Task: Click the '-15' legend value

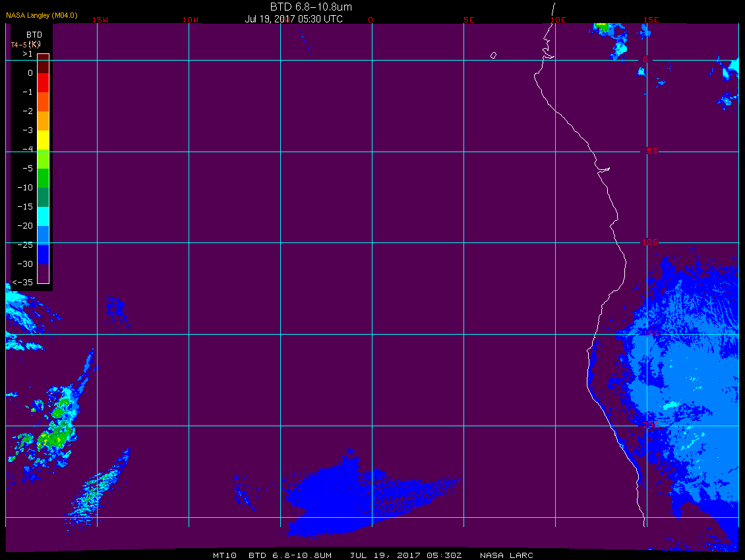Action: click(25, 207)
